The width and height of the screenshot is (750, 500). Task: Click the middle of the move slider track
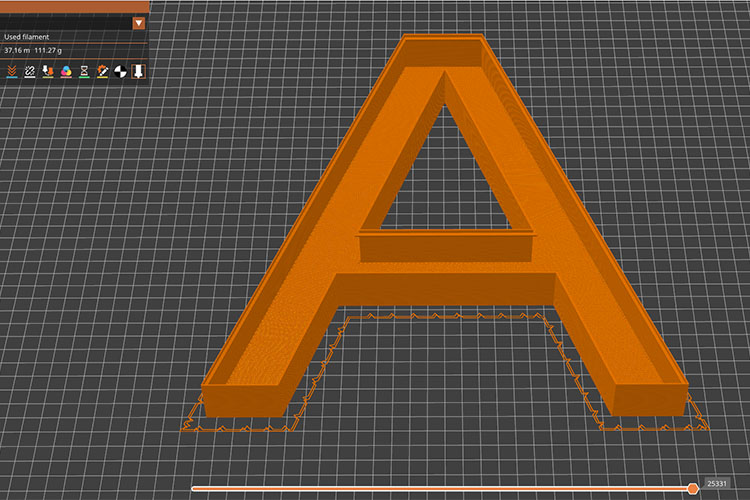point(440,488)
